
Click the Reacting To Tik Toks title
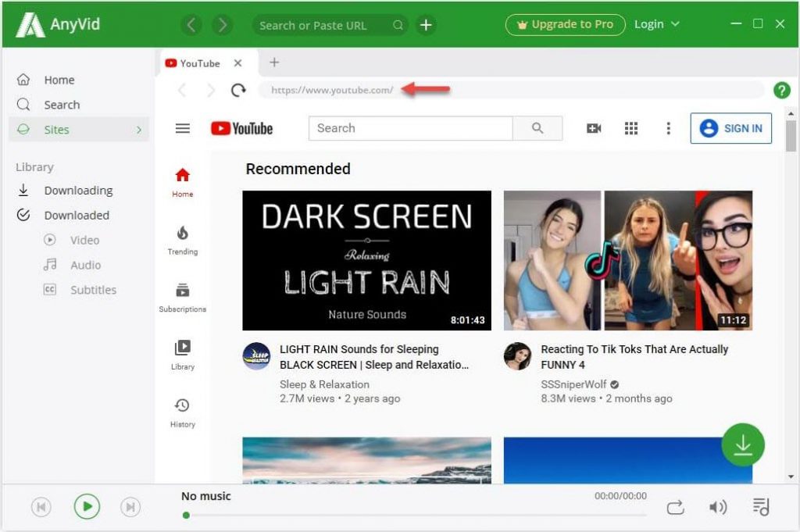(634, 357)
